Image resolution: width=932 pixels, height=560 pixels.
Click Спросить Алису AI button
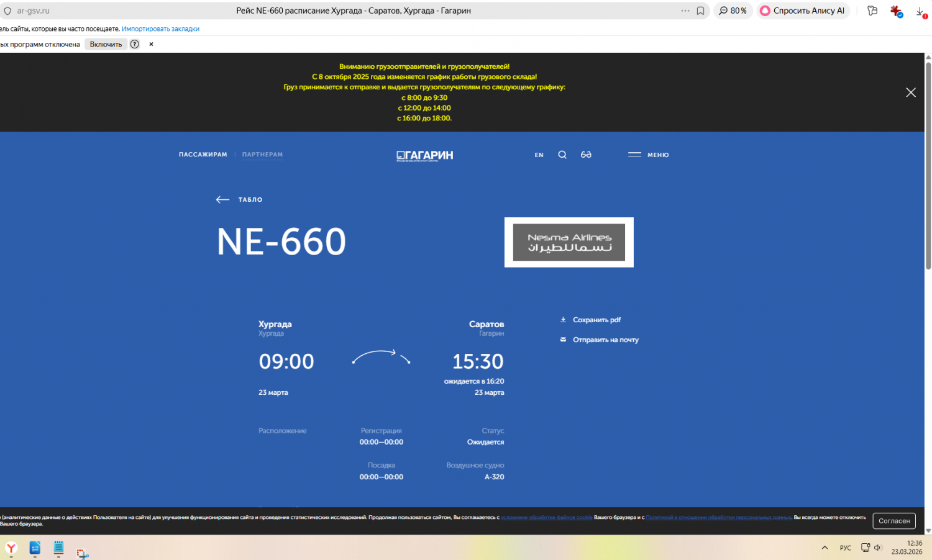802,11
